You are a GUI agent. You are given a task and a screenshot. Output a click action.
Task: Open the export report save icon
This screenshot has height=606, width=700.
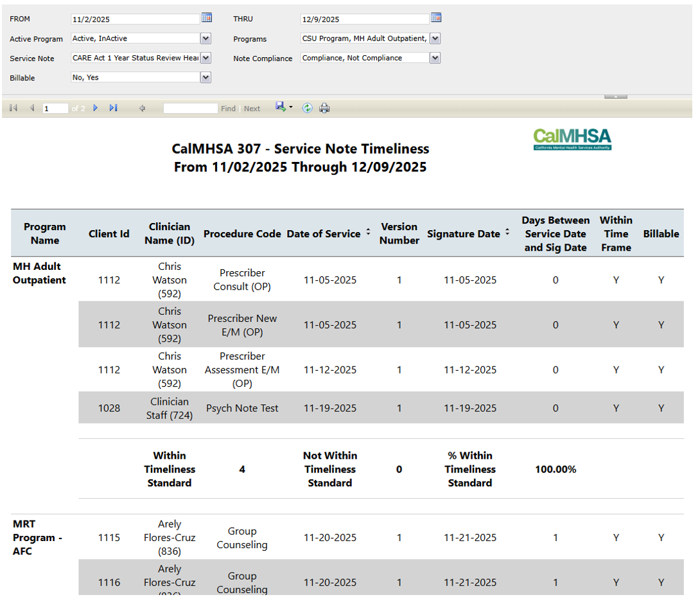[x=281, y=107]
